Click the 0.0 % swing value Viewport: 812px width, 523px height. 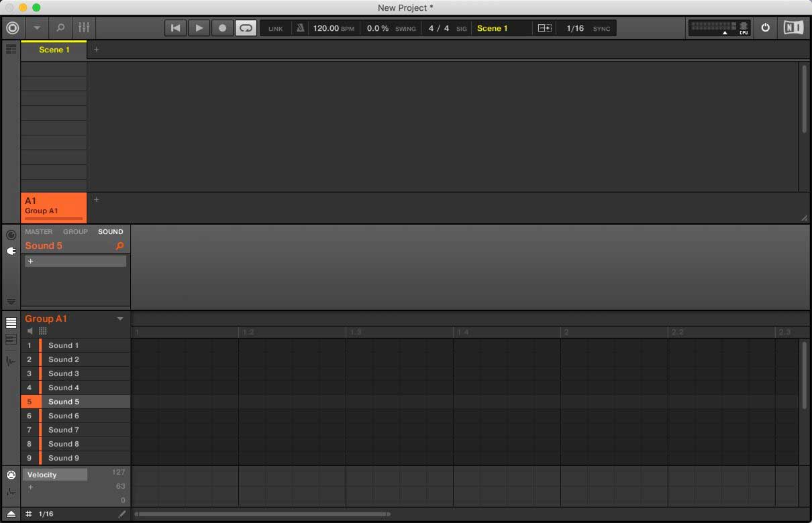click(378, 29)
